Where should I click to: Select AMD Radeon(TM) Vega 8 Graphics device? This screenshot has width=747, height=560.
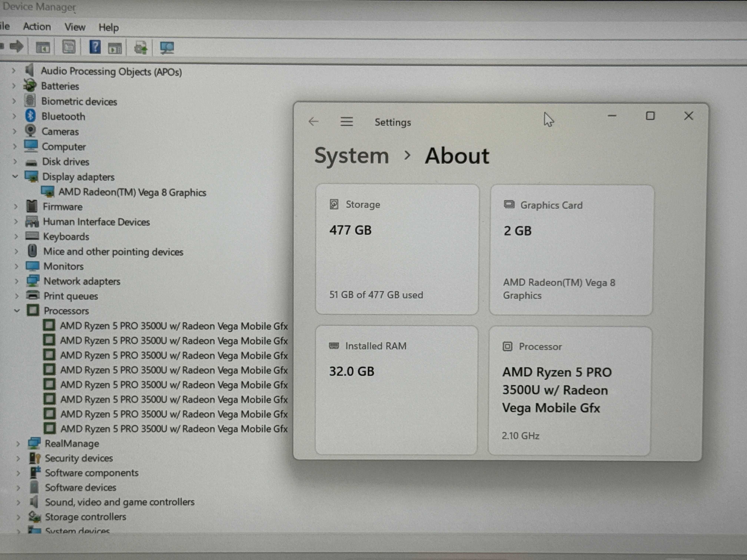132,192
